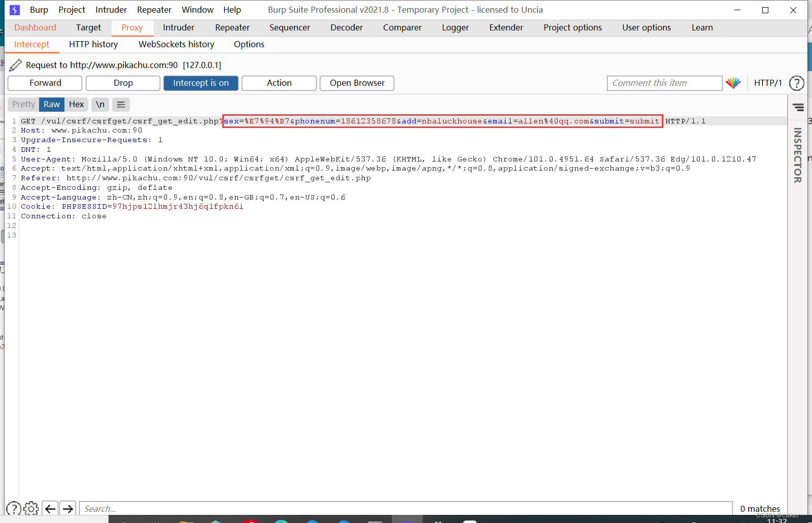Image resolution: width=812 pixels, height=523 pixels.
Task: Open the Project options tab
Action: pyautogui.click(x=572, y=28)
